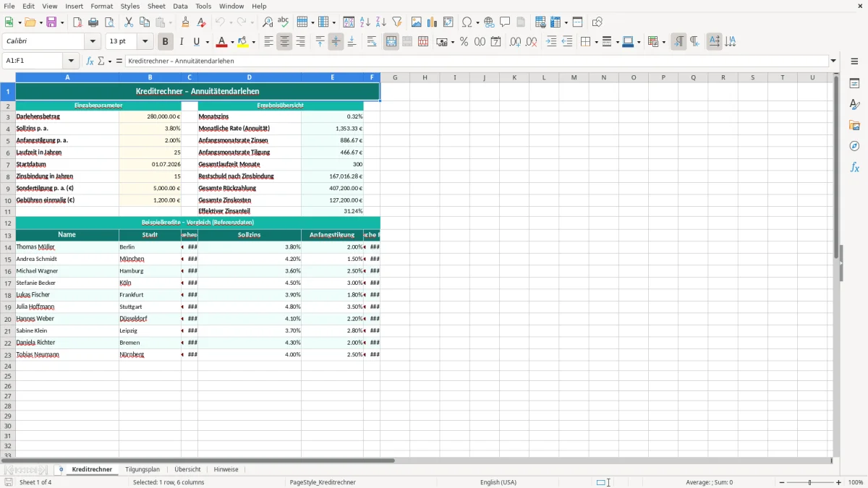The image size is (868, 488).
Task: Toggle Italic formatting
Action: (182, 42)
